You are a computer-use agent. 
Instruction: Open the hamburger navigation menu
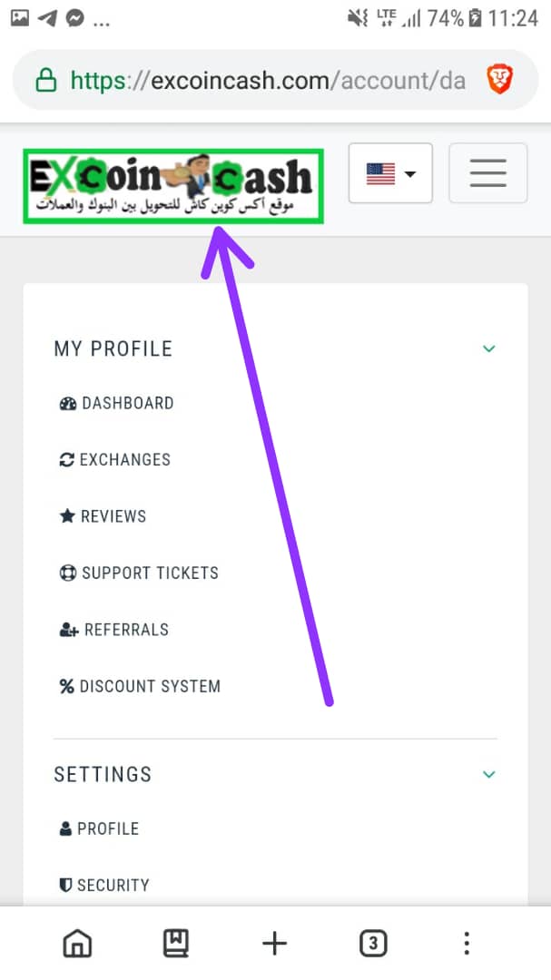[487, 173]
